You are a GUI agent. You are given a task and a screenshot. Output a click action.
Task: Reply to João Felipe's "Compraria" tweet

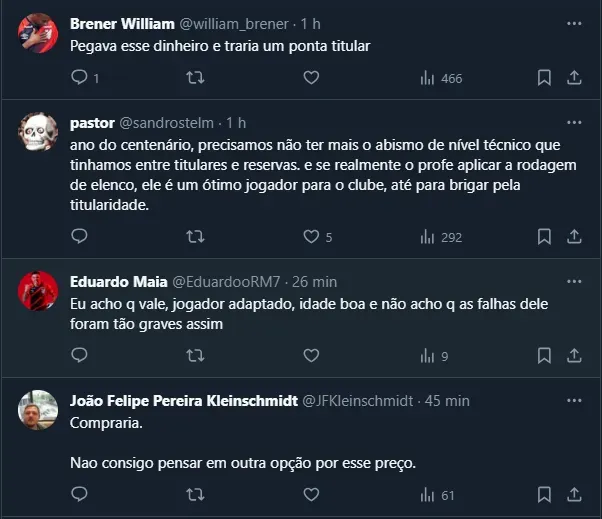point(81,494)
